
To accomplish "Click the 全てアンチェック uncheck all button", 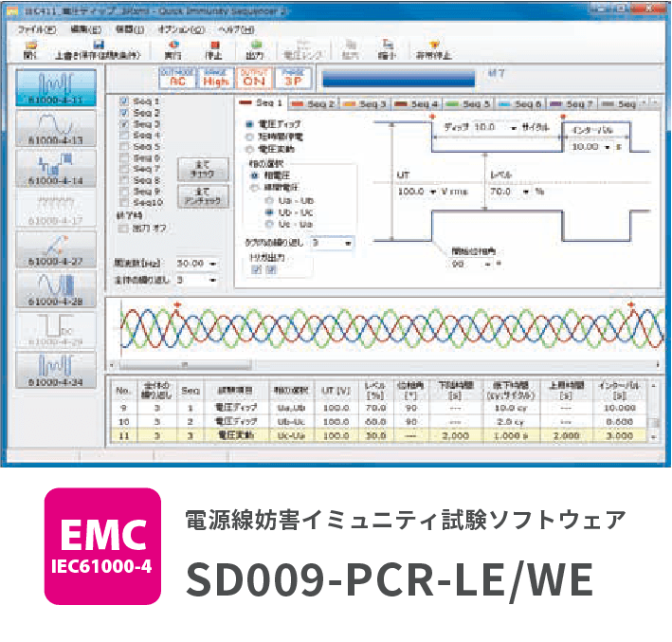I will point(203,196).
